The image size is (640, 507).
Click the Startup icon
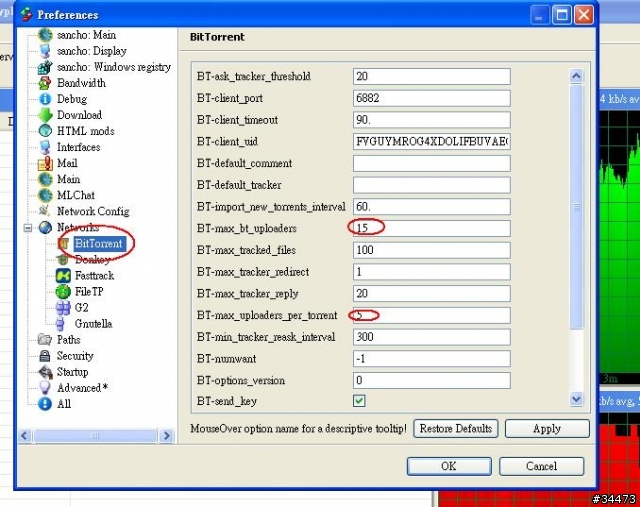click(x=45, y=372)
